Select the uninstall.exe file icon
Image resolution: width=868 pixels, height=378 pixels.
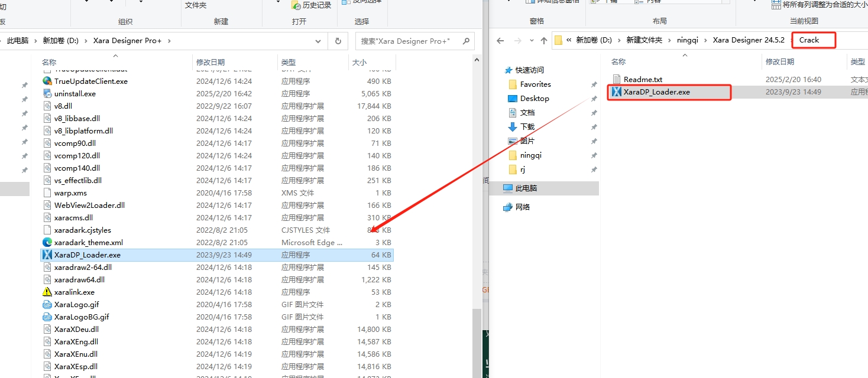coord(47,93)
